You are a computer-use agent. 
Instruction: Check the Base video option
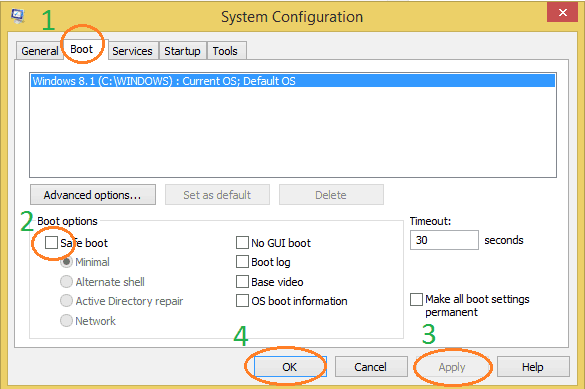click(242, 282)
